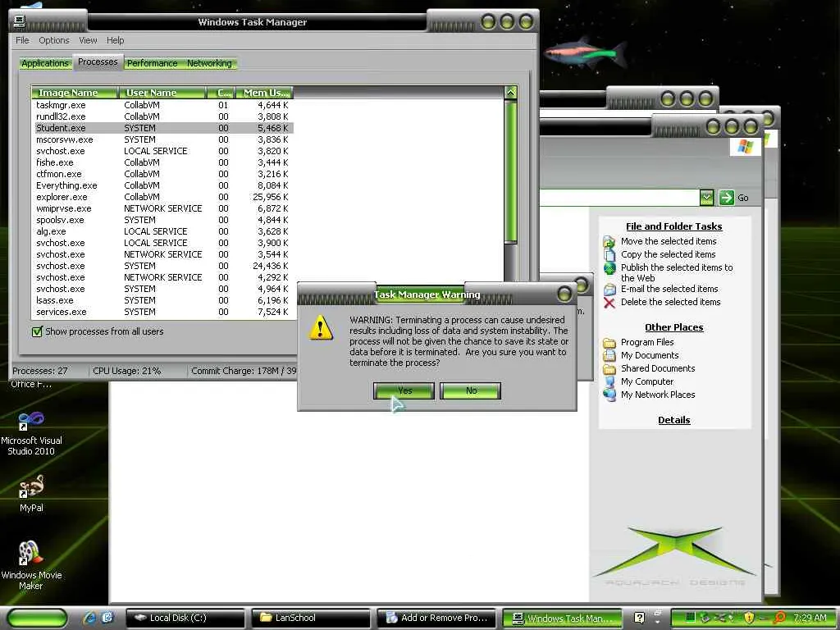The height and width of the screenshot is (630, 840).
Task: Collapse the File and Folder Tasks section
Action: (x=673, y=226)
